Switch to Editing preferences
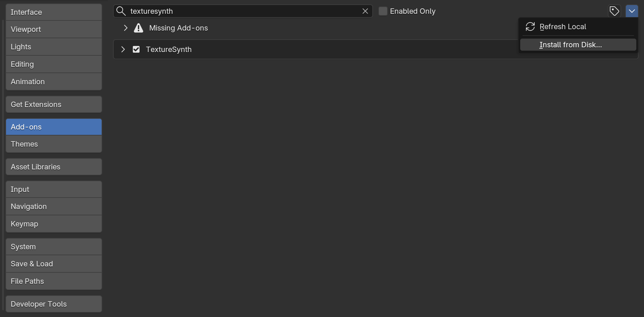This screenshot has width=644, height=317. coord(54,64)
